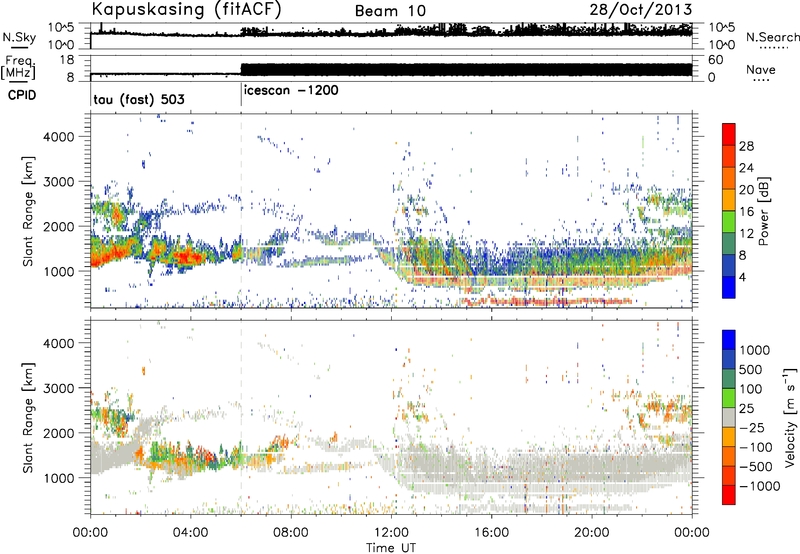Viewport: 800px width, 554px height.
Task: Select the 'N.Sky' legend label
Action: tap(19, 37)
